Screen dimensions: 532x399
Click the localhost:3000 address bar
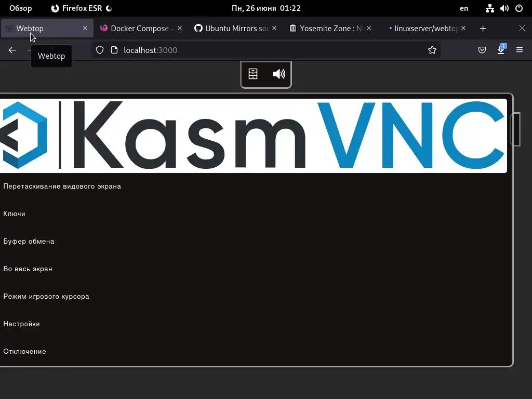coord(267,50)
